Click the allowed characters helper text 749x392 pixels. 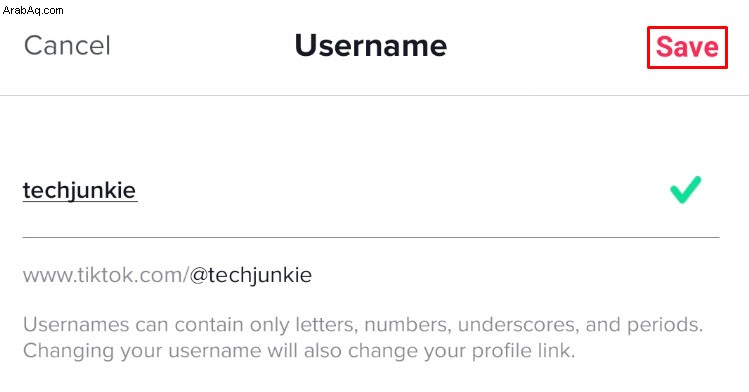(363, 325)
